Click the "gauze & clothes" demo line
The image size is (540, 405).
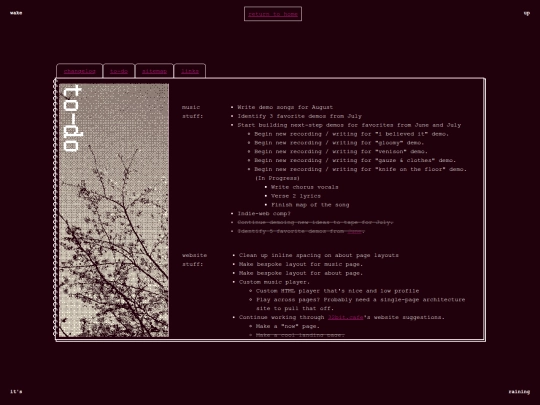pyautogui.click(x=355, y=160)
